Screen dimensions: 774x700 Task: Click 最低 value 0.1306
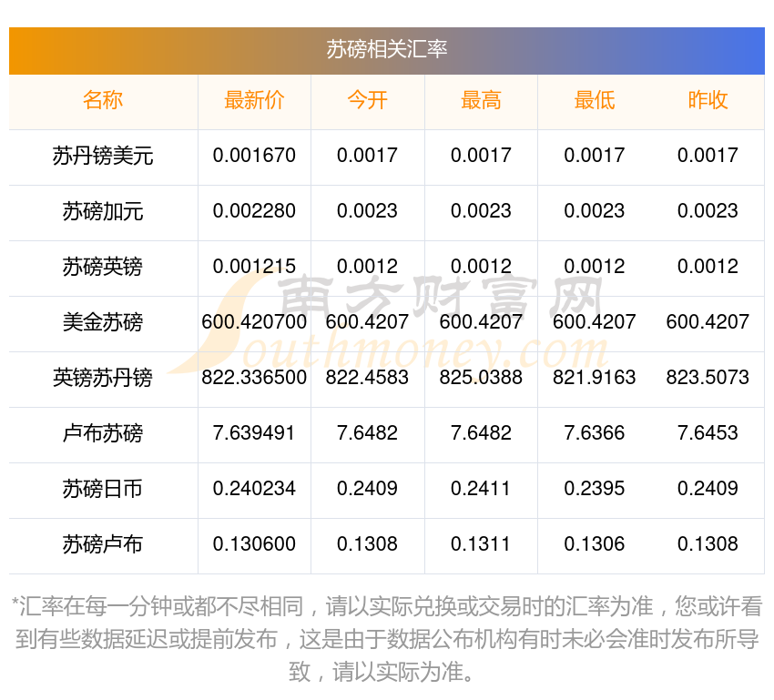[595, 544]
